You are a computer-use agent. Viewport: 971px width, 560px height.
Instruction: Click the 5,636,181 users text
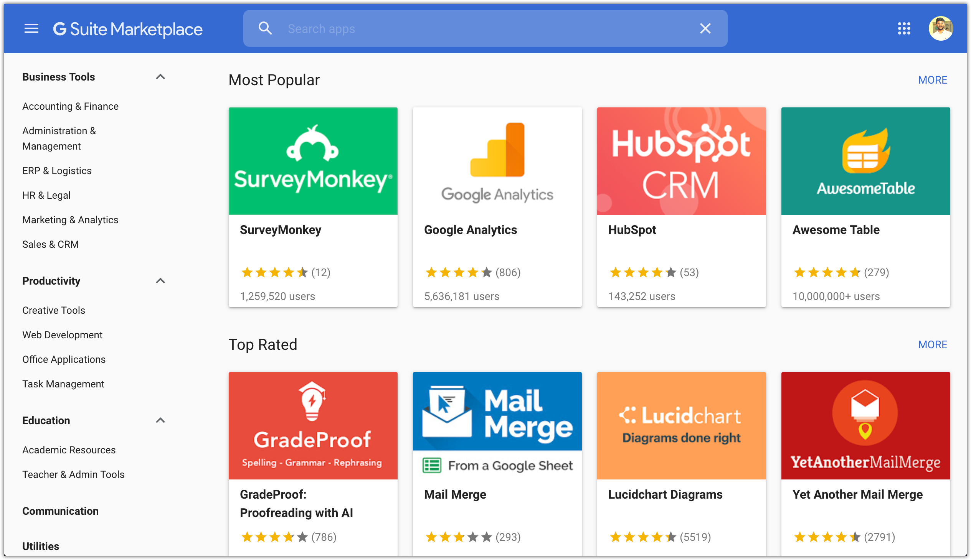tap(461, 296)
